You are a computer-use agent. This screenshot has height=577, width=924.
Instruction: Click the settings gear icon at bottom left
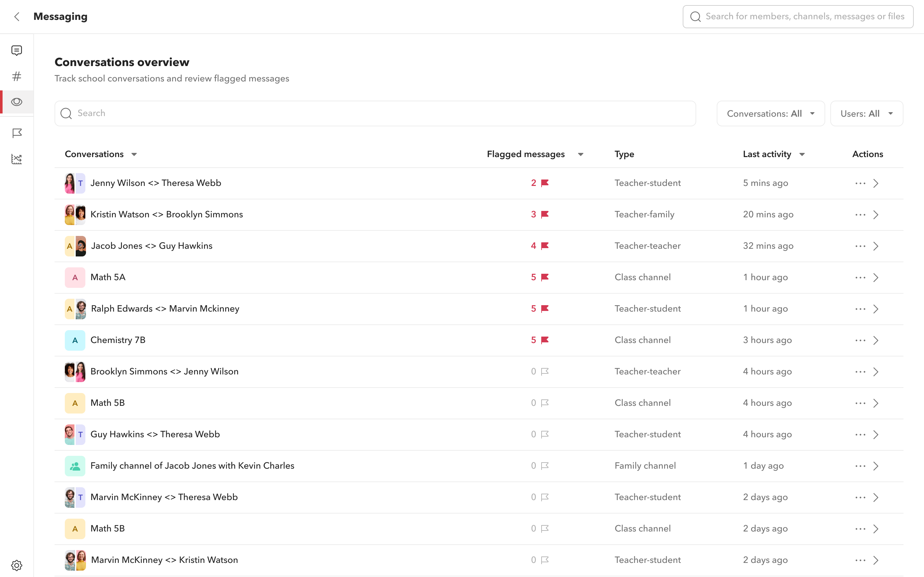click(x=17, y=565)
